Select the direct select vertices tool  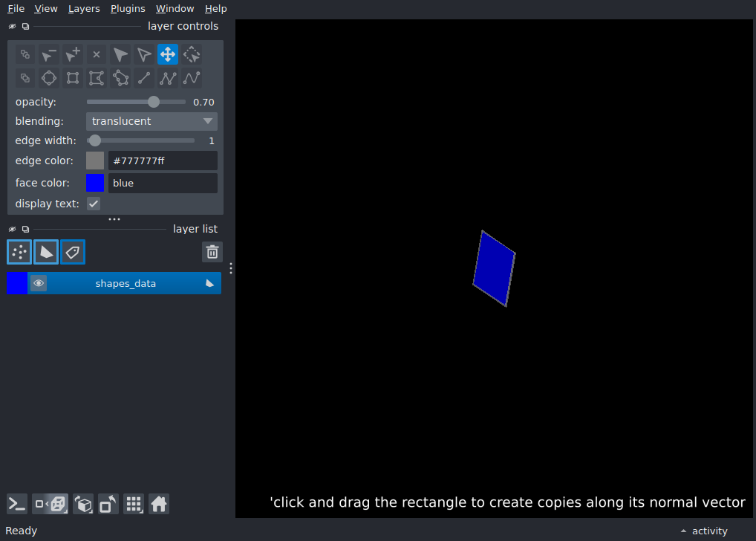[144, 54]
